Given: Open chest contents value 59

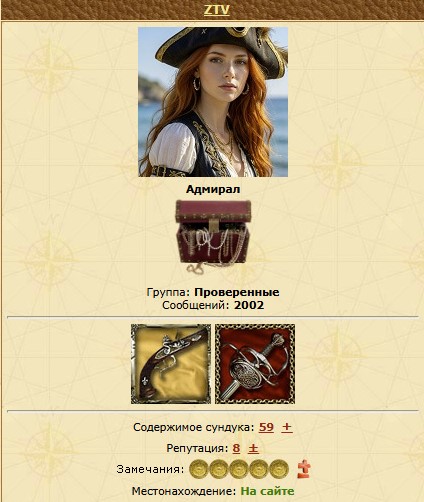Looking at the screenshot, I should click(266, 427).
